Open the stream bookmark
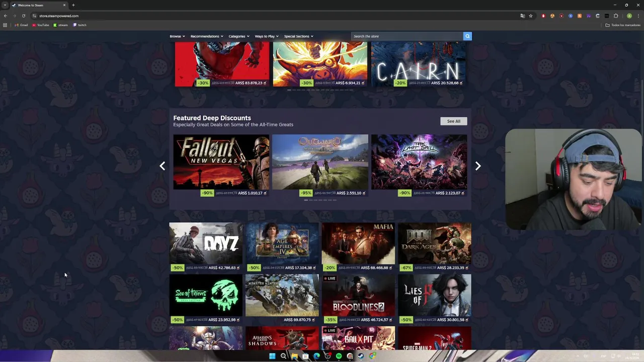The height and width of the screenshot is (362, 644). 60,25
